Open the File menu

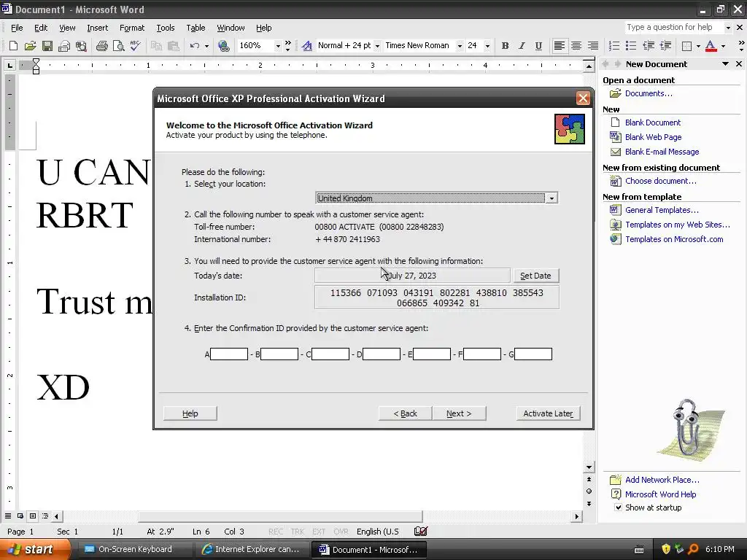(17, 28)
